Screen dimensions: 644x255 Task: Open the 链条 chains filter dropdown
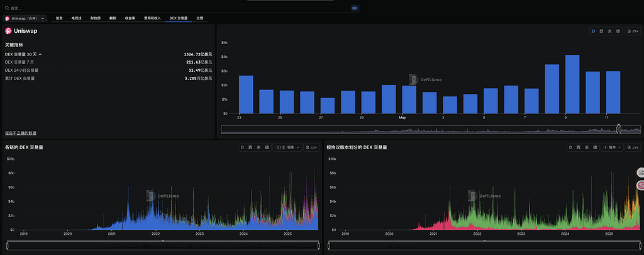(x=286, y=147)
